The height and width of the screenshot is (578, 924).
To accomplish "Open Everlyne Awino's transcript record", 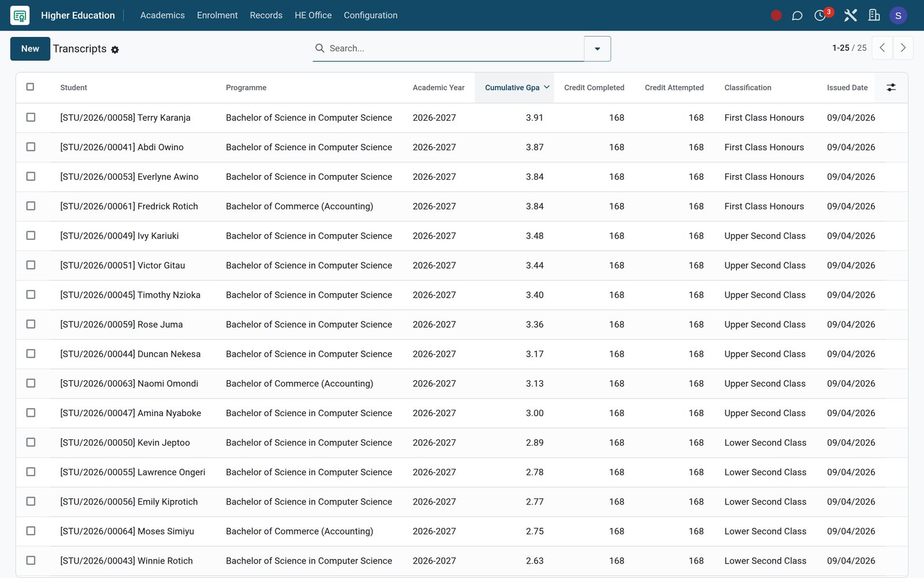I will coord(461,177).
